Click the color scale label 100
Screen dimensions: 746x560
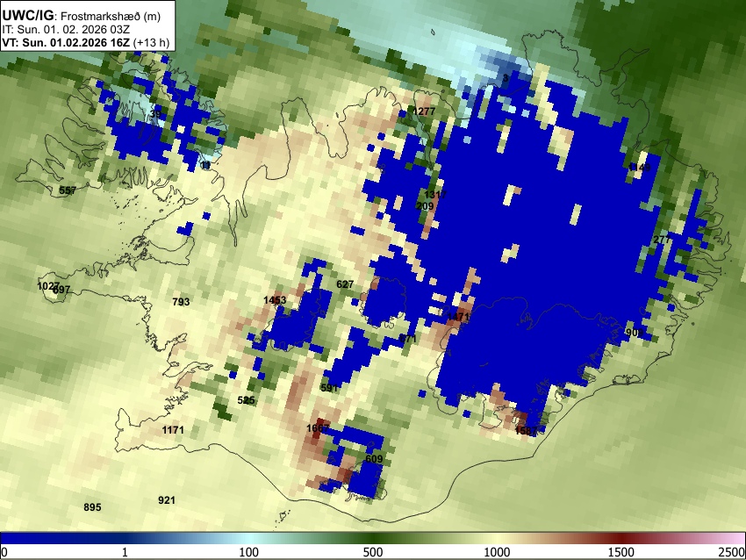click(x=249, y=552)
